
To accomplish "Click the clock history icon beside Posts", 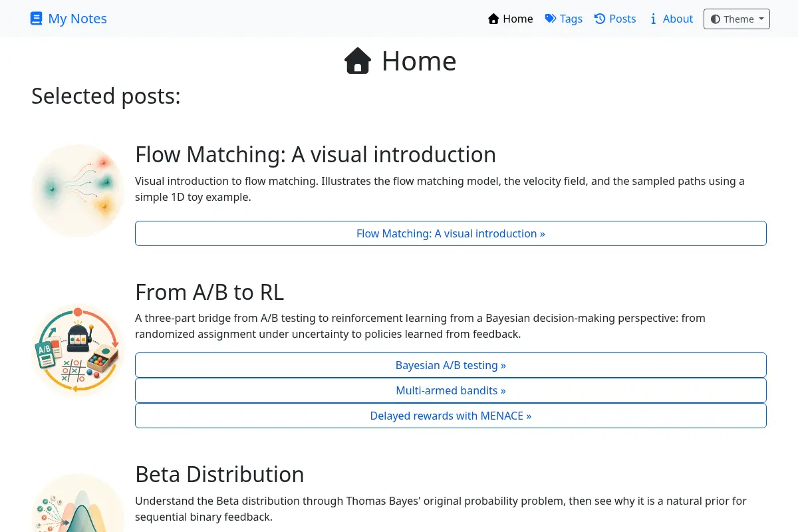I will click(600, 19).
